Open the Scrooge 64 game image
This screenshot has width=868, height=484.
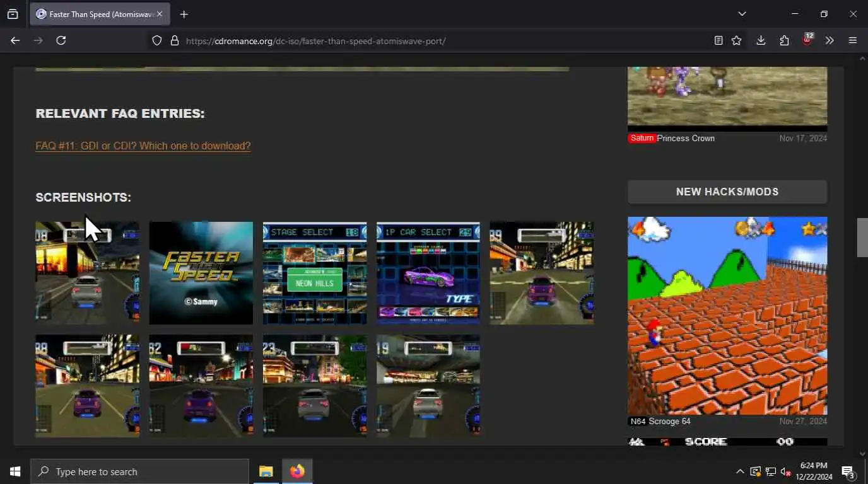727,316
